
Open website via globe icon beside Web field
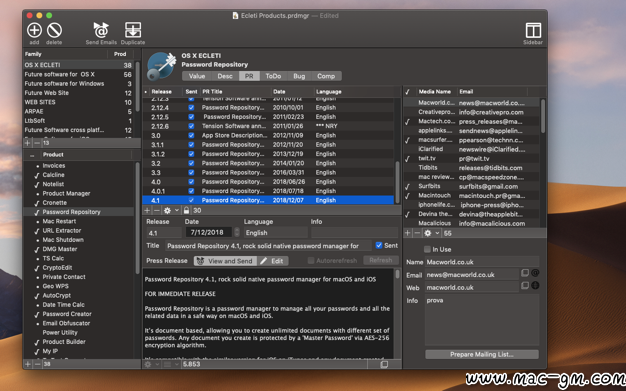(535, 285)
